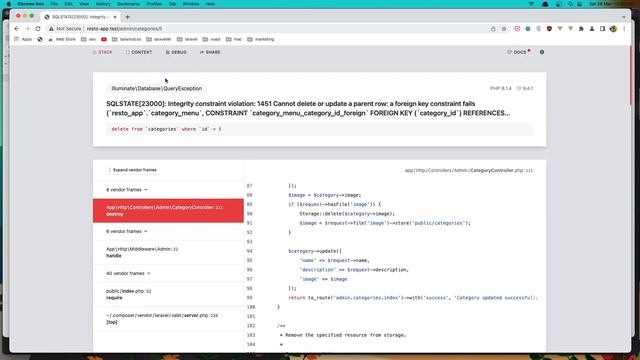
Task: Toggle the browser side panel icon
Action: pyautogui.click(x=602, y=29)
